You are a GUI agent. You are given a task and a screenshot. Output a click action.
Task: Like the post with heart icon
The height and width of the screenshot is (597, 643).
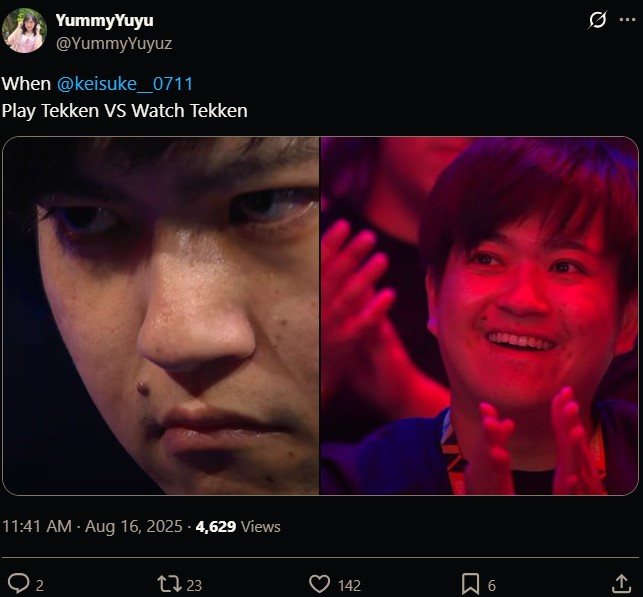[319, 583]
